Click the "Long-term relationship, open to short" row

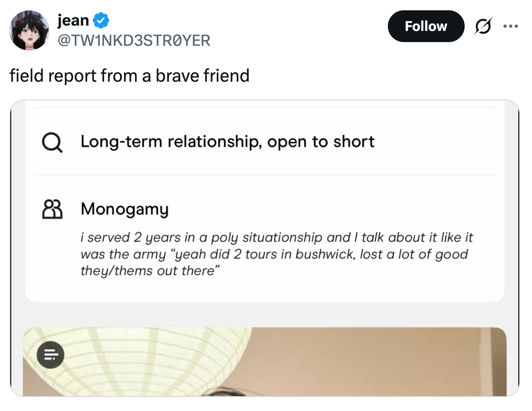[x=227, y=142]
